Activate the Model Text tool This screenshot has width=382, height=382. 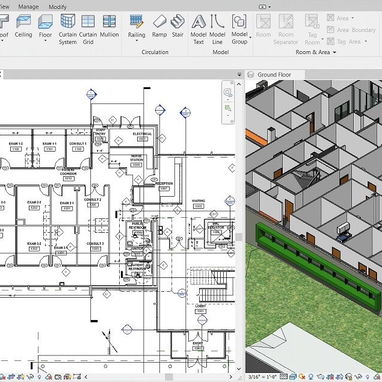click(x=198, y=29)
